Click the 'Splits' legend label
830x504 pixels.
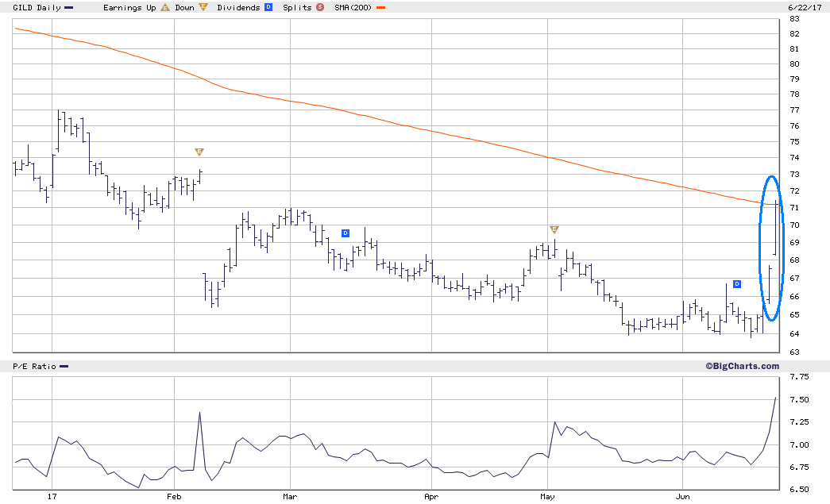point(297,8)
